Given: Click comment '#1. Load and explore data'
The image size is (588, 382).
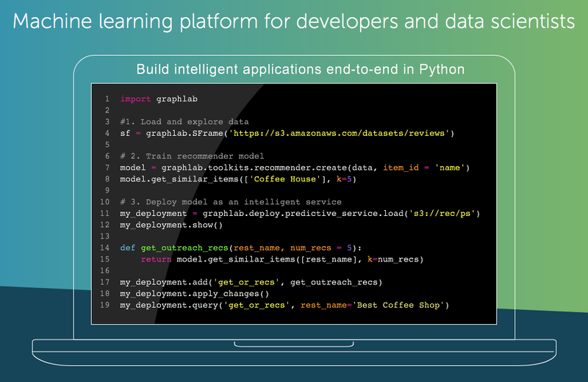Looking at the screenshot, I should click(184, 122).
